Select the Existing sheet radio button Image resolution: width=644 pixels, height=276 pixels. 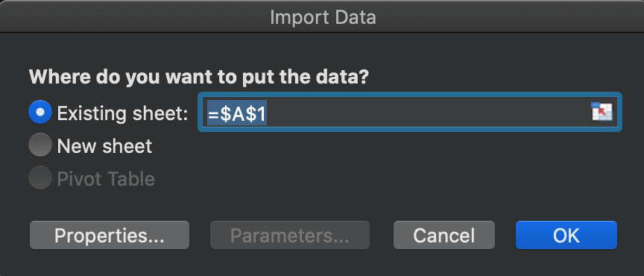[x=40, y=112]
